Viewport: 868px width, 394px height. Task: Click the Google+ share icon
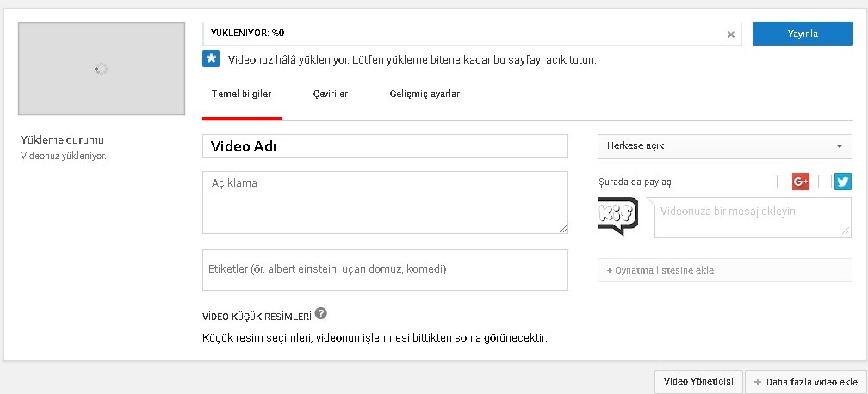tap(802, 182)
